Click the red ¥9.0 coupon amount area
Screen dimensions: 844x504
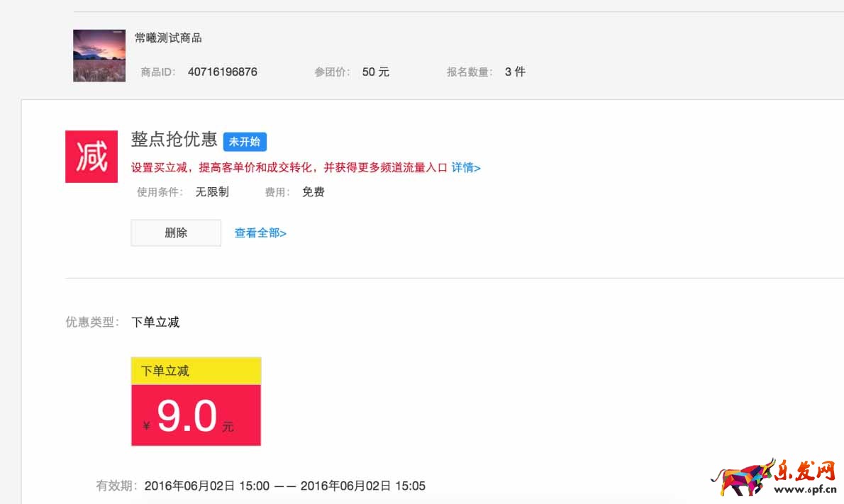click(196, 415)
